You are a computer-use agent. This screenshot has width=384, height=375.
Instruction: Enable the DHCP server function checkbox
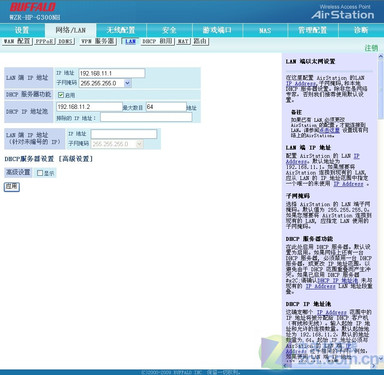point(61,95)
